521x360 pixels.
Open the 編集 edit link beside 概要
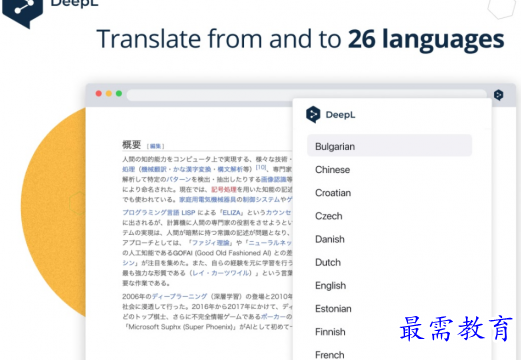click(155, 146)
